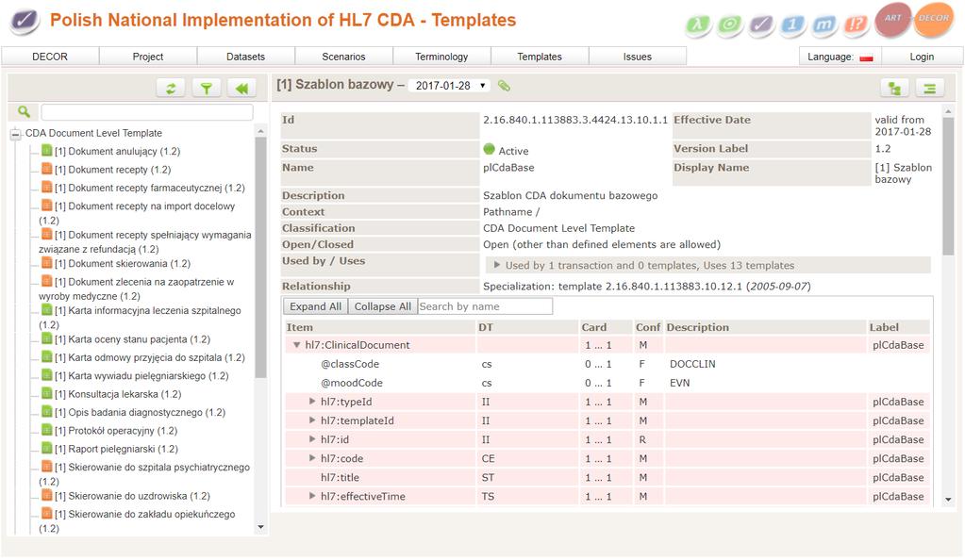The image size is (965, 560).
Task: Click template Id 2.16.840.1.113883.3.4424.13.10.1.1
Action: pos(574,120)
